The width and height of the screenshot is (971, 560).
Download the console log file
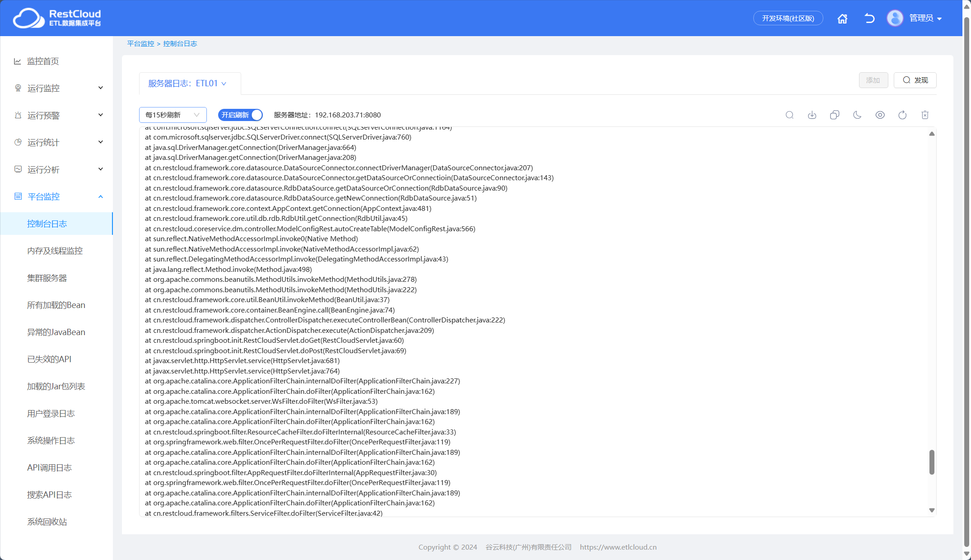point(812,115)
